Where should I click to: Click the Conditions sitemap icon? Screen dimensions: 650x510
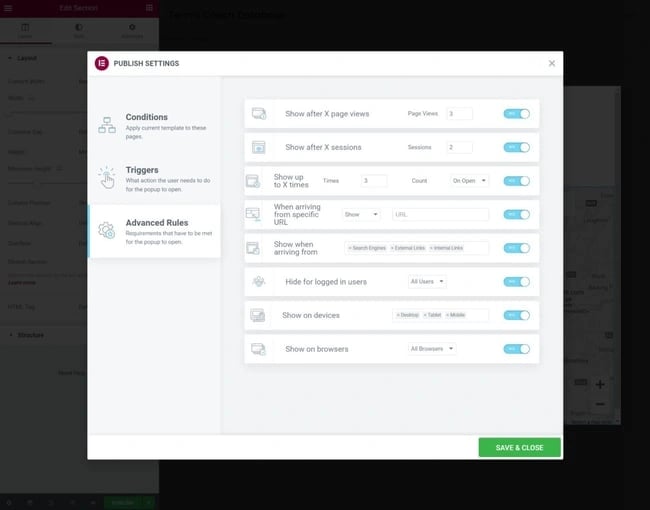(x=107, y=124)
